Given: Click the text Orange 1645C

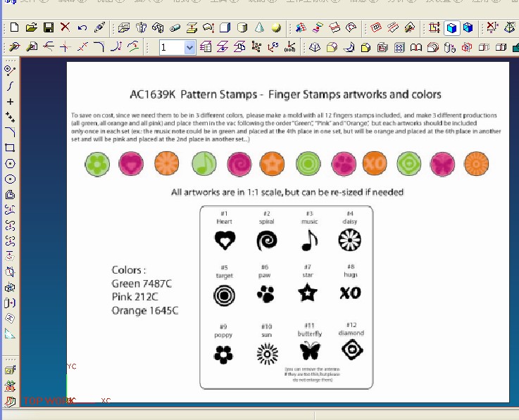Looking at the screenshot, I should tap(145, 310).
